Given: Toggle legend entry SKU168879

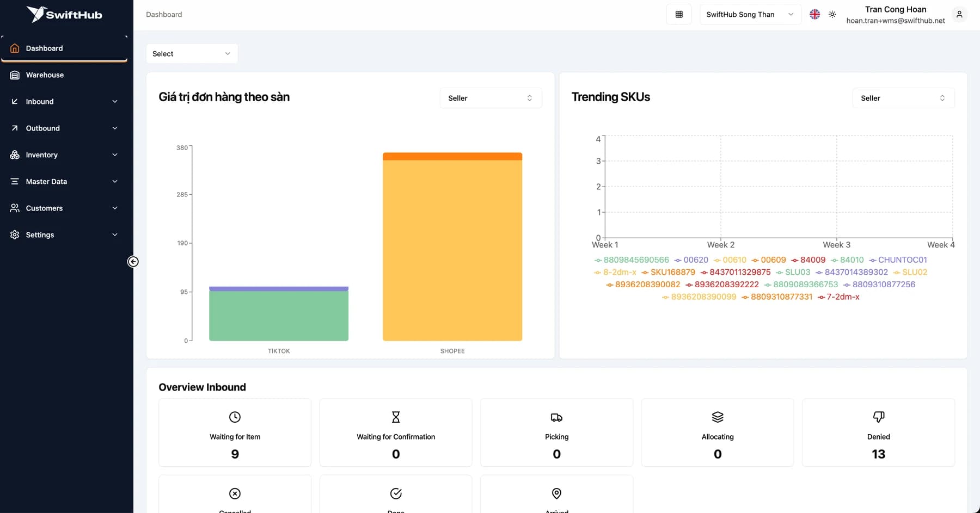Looking at the screenshot, I should click(x=668, y=272).
